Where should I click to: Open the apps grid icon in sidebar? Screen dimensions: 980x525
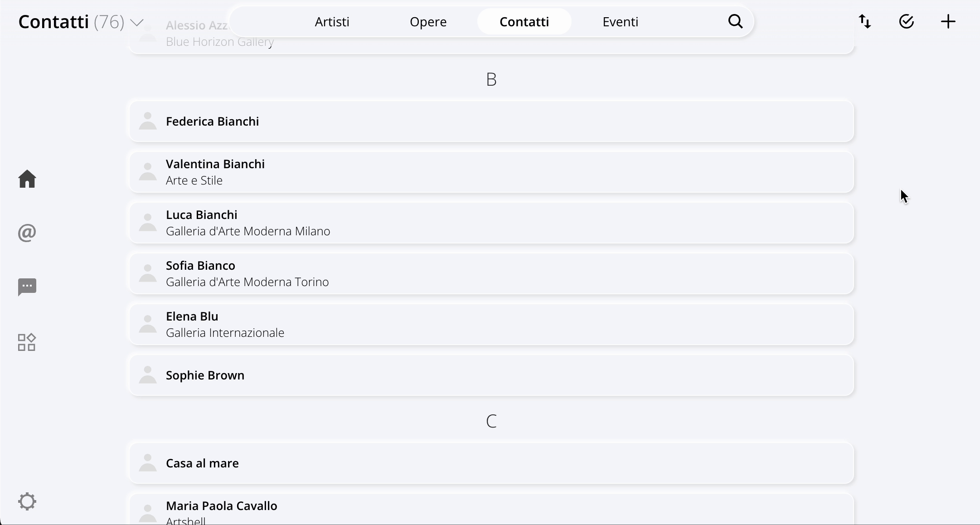27,342
